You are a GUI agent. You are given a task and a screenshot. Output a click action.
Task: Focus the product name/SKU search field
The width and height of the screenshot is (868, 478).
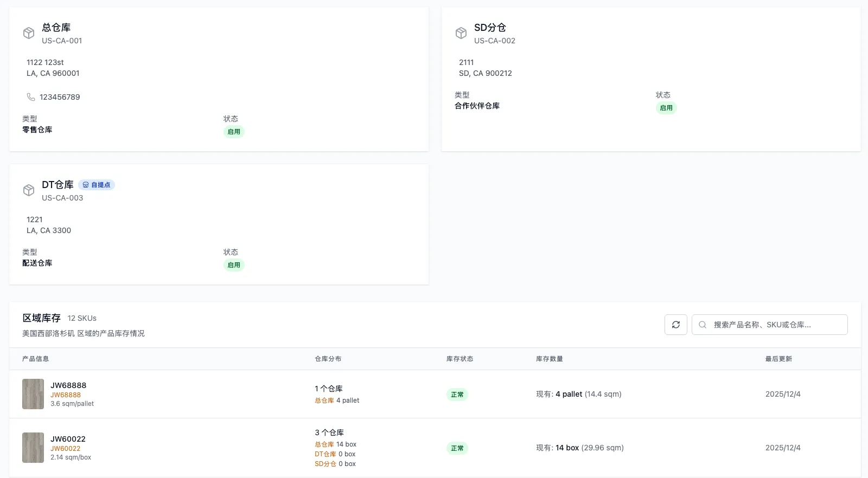[769, 325]
